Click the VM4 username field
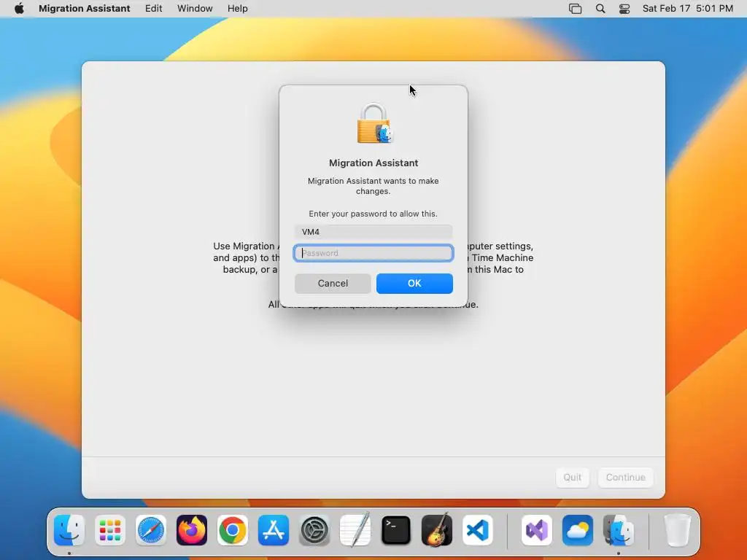Image resolution: width=747 pixels, height=560 pixels. point(373,232)
